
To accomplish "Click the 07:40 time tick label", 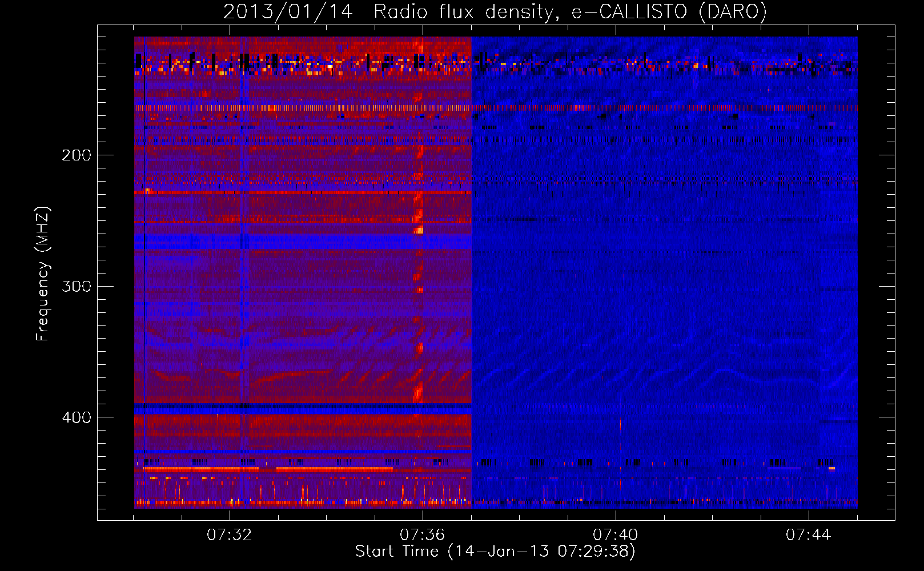I will 616,535.
